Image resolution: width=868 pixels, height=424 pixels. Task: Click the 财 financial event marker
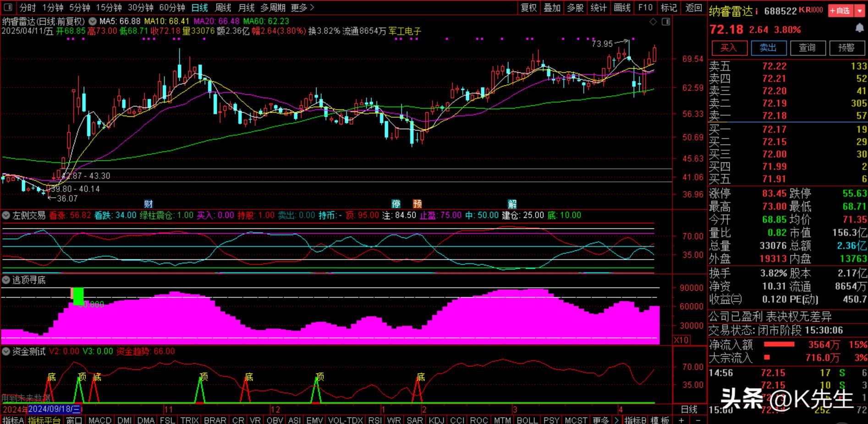click(x=148, y=204)
